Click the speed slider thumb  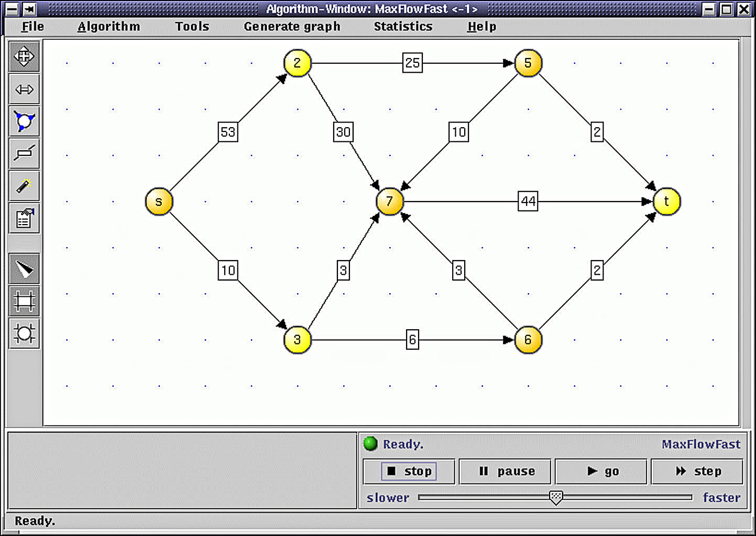coord(556,497)
